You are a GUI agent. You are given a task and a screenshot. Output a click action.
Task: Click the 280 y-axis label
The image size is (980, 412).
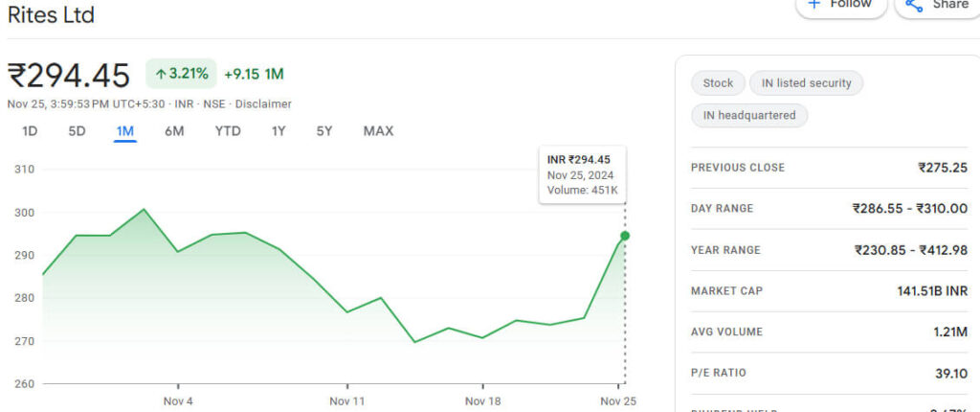[24, 298]
